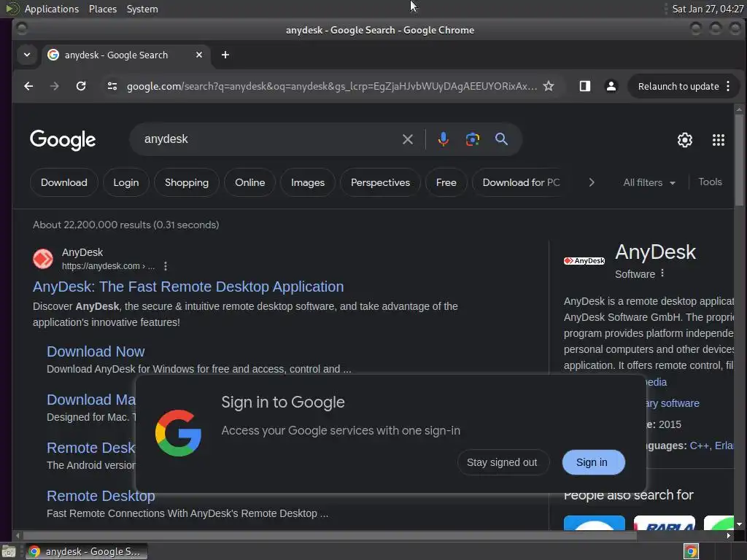Image resolution: width=747 pixels, height=560 pixels.
Task: Click the show desktop icon in taskbar
Action: (9, 551)
